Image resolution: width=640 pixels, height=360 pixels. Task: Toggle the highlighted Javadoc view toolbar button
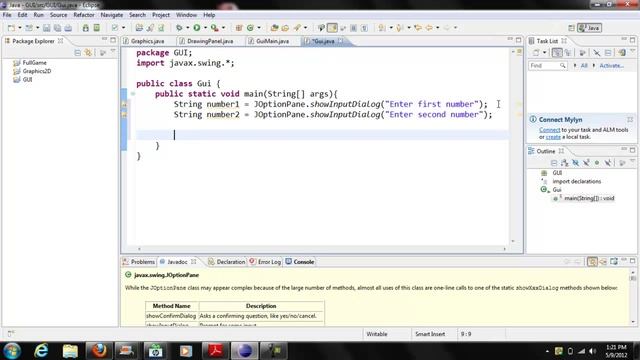coord(592,262)
